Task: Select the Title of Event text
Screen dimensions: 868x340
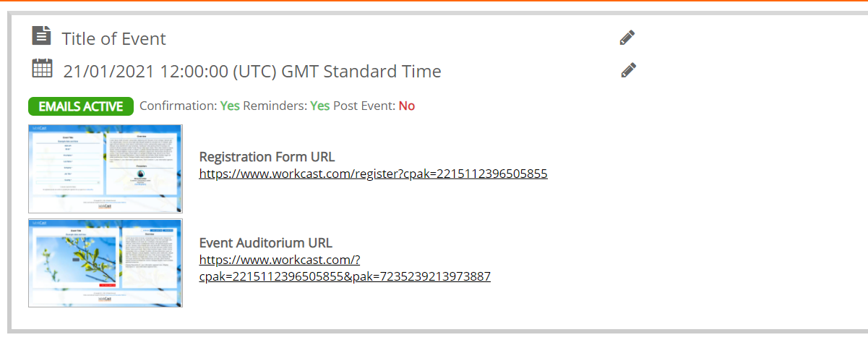Action: pyautogui.click(x=114, y=38)
